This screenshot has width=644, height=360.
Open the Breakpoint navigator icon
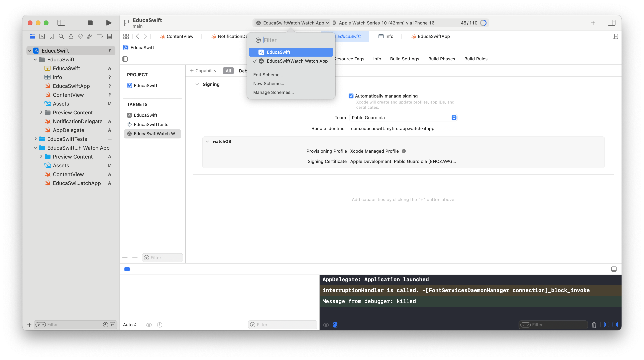[100, 36]
